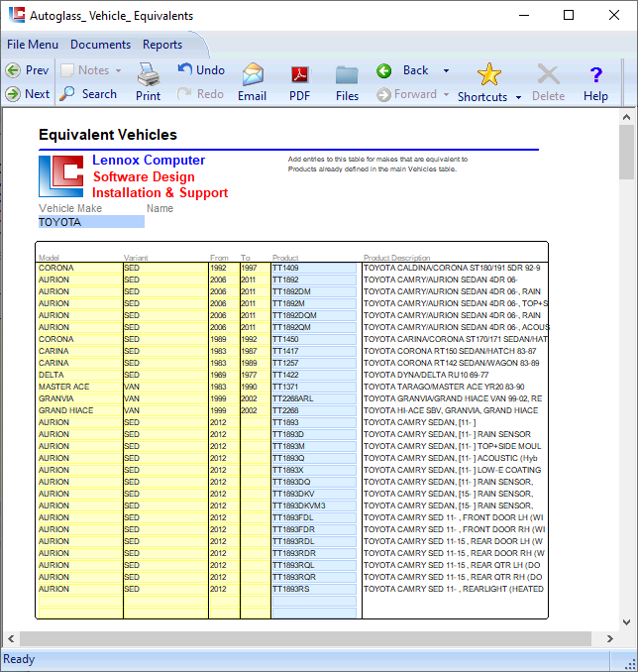
Task: Click description TOYOTA DYNA/DELTA RU10 69-77
Action: click(x=426, y=375)
